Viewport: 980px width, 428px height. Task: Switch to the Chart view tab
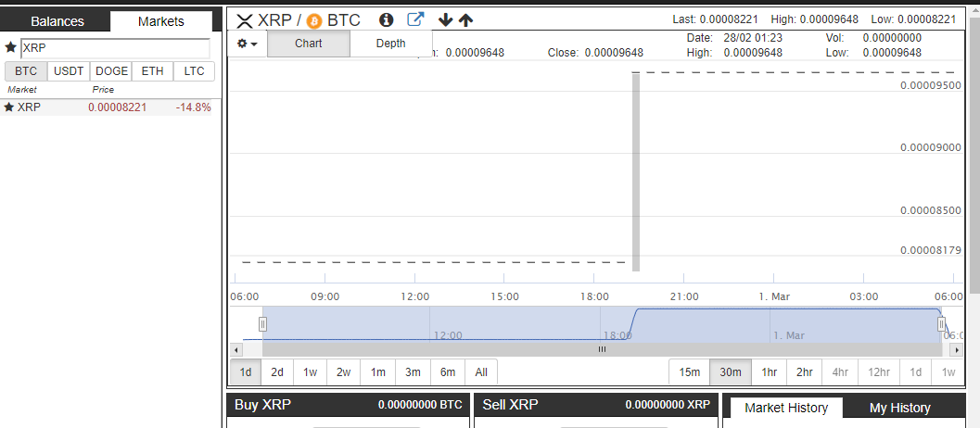coord(308,44)
